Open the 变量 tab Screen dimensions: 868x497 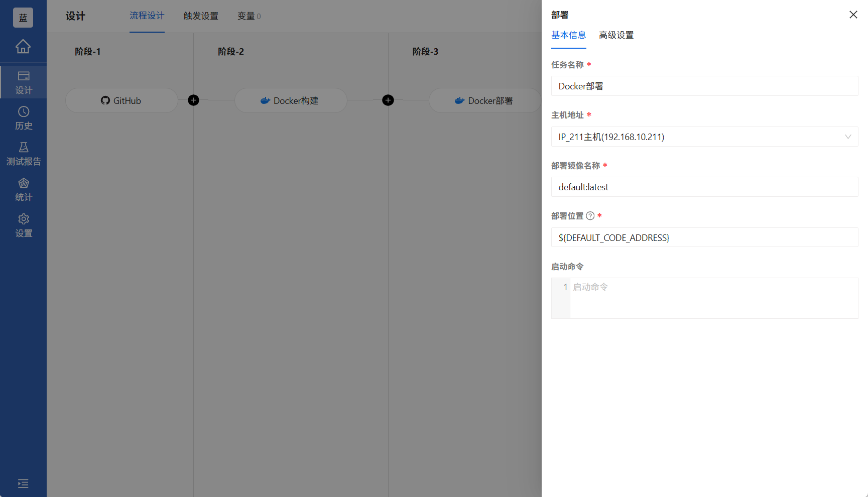click(x=249, y=16)
